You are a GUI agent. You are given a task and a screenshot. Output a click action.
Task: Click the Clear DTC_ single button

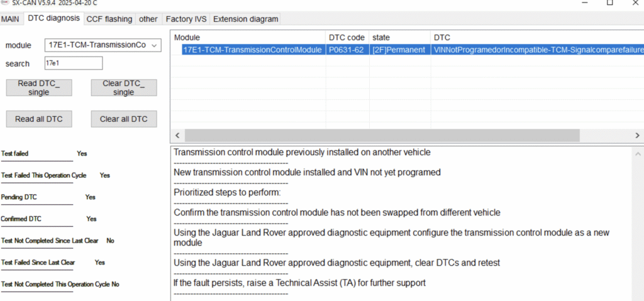pos(124,88)
